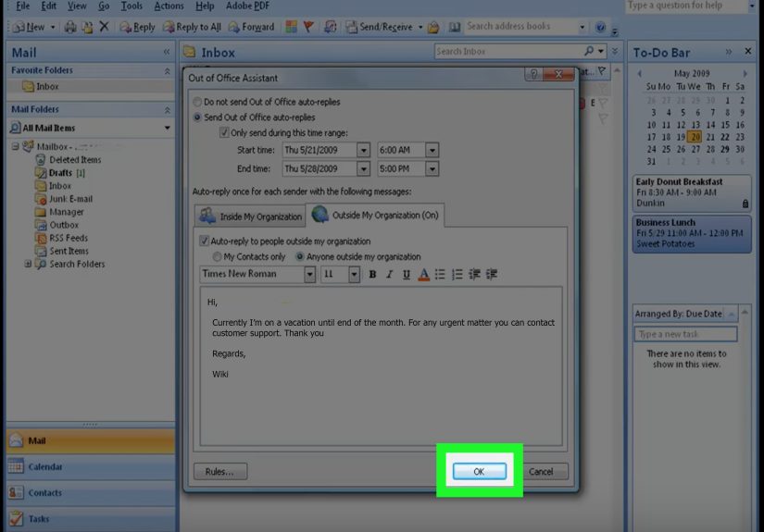Switch to Calendar in the navigation pane

click(91, 467)
